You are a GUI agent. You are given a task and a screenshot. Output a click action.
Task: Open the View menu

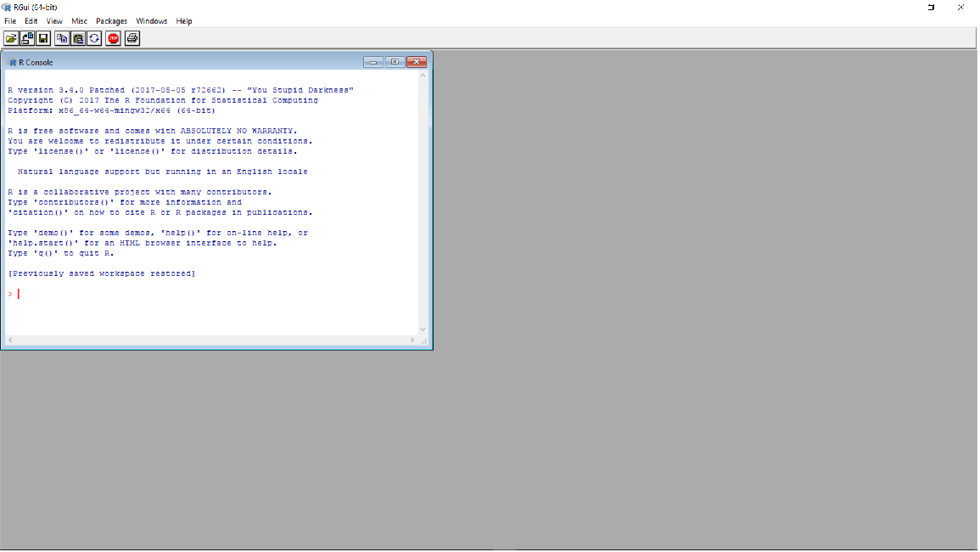(x=53, y=20)
